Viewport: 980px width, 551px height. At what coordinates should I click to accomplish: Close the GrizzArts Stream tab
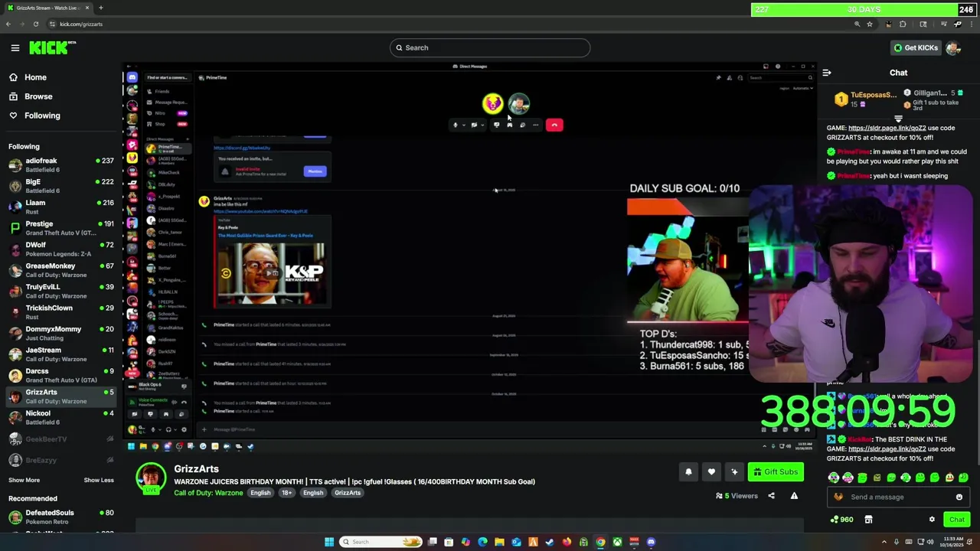(x=87, y=8)
